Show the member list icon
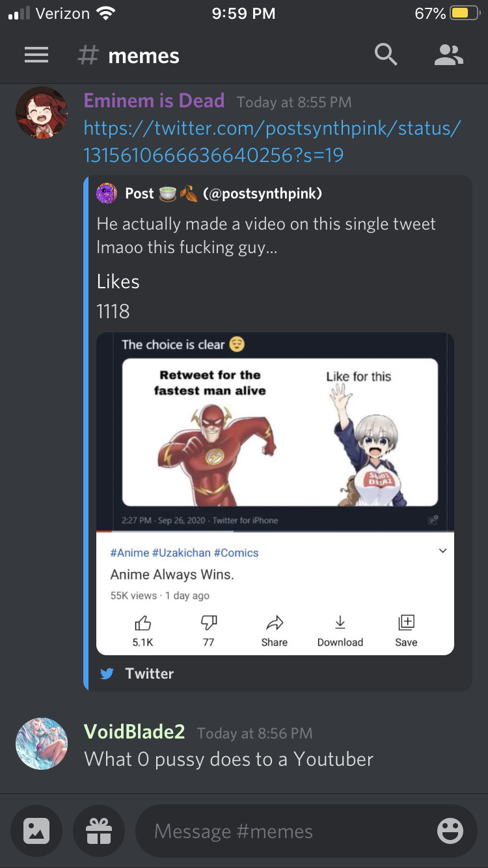Viewport: 488px width, 868px height. point(448,55)
